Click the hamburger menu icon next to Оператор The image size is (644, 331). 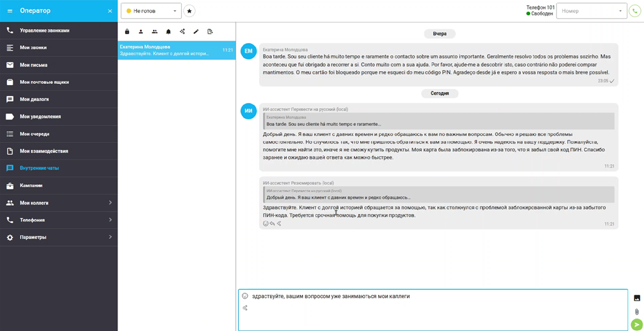[x=10, y=11]
